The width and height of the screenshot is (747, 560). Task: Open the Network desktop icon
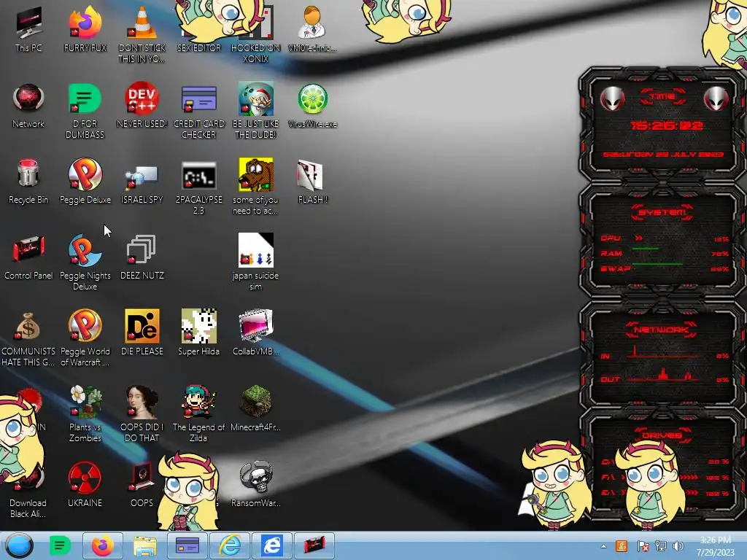[28, 106]
